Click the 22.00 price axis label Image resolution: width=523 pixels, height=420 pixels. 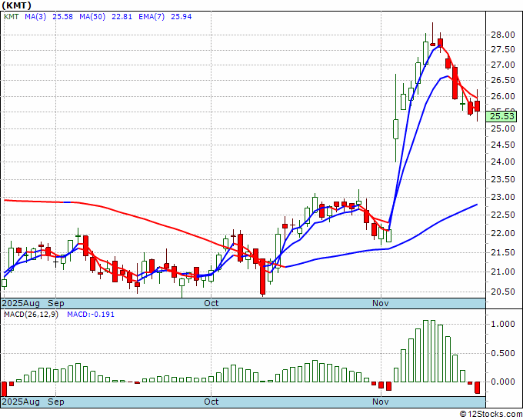point(503,234)
